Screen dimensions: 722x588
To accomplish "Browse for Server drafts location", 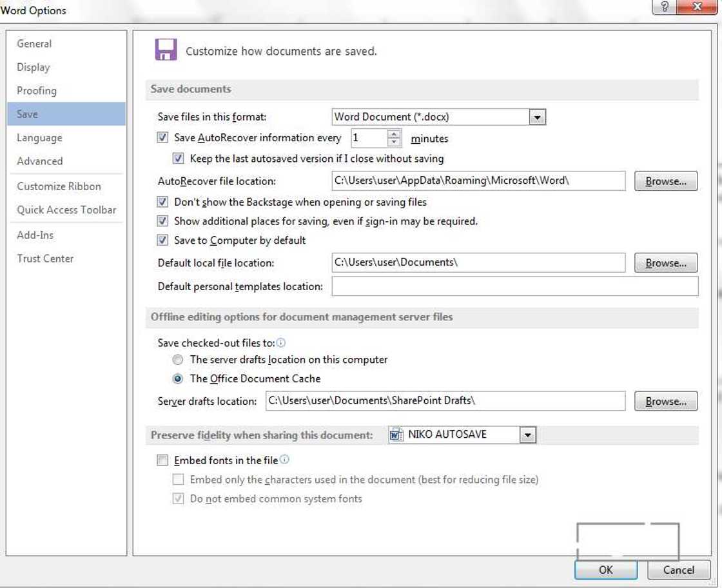I will coord(665,401).
